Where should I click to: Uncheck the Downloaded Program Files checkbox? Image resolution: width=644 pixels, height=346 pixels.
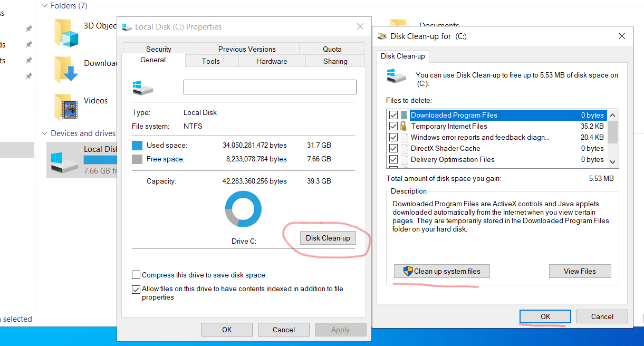pos(393,115)
